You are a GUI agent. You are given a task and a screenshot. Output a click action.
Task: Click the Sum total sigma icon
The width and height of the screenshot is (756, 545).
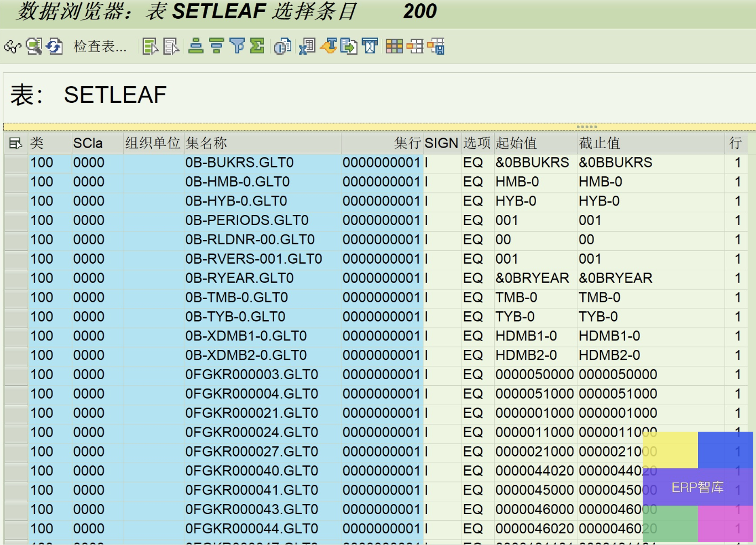click(x=257, y=46)
